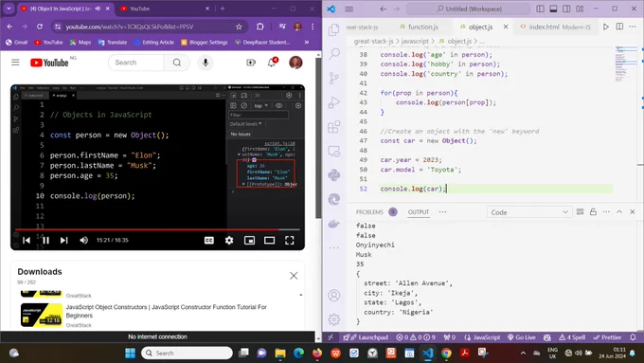The width and height of the screenshot is (644, 363).
Task: Close the object.js editor tab
Action: [506, 27]
